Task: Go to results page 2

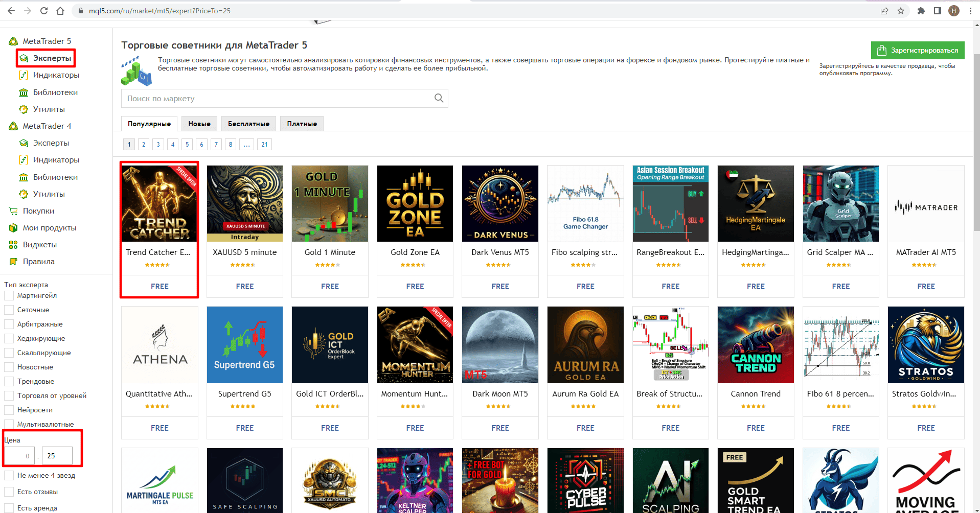Action: (x=144, y=145)
